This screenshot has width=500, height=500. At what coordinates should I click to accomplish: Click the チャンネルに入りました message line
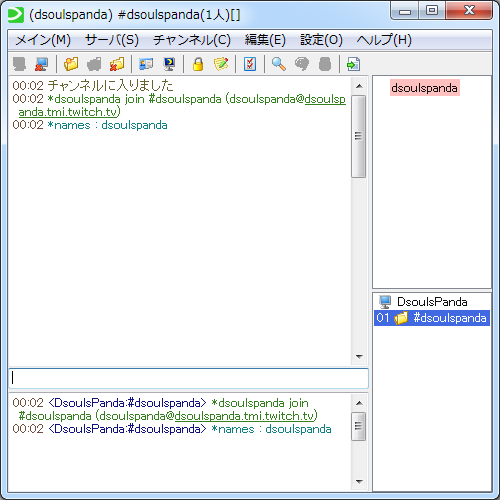[93, 86]
